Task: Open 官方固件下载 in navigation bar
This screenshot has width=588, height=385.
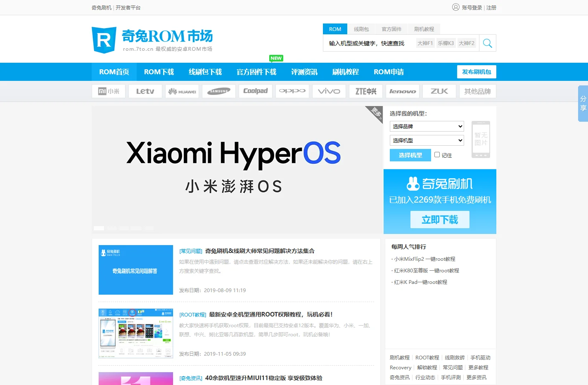Action: (x=256, y=72)
